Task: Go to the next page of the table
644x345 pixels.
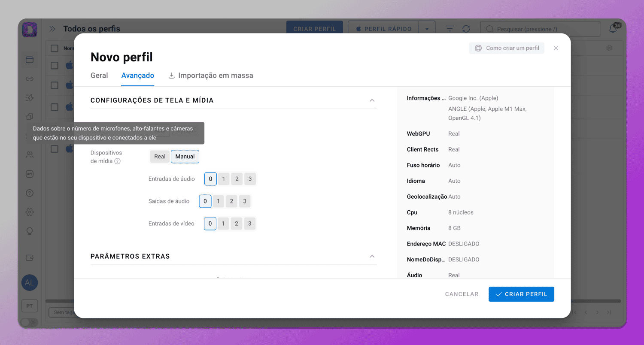Action: point(597,312)
